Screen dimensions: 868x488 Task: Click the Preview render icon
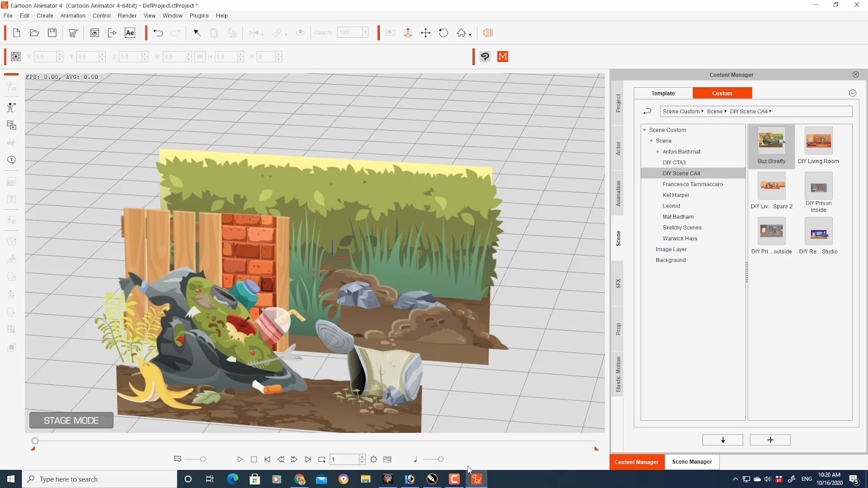click(94, 33)
